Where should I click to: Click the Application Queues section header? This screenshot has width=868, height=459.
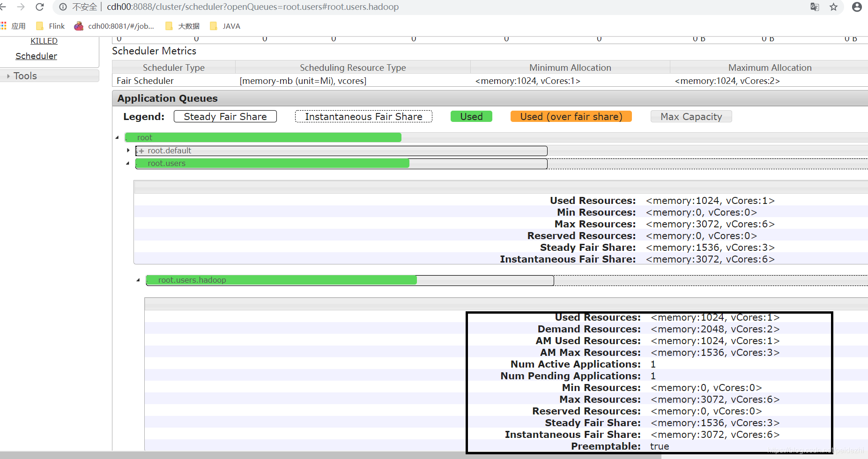point(490,98)
